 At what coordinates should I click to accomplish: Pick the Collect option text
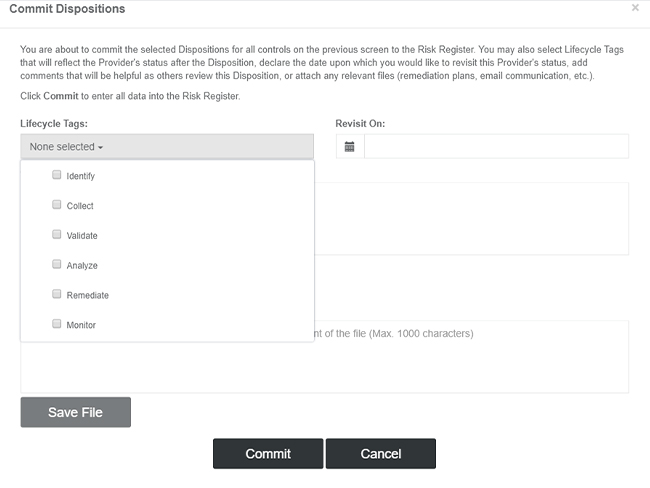pyautogui.click(x=80, y=206)
